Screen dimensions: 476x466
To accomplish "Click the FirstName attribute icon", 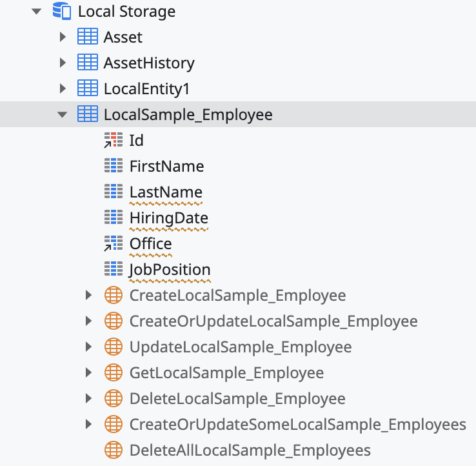I will tap(114, 166).
